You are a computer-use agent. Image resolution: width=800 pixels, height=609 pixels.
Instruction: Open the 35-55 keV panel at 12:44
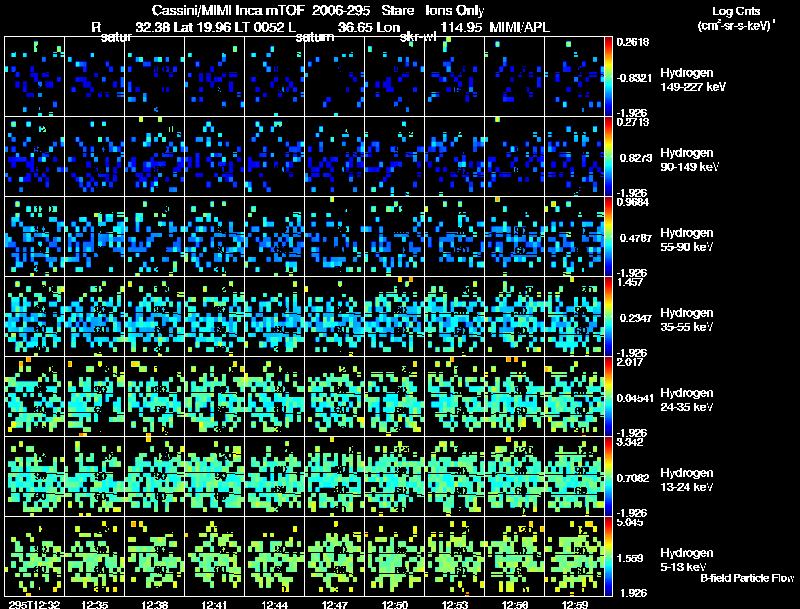click(x=274, y=316)
